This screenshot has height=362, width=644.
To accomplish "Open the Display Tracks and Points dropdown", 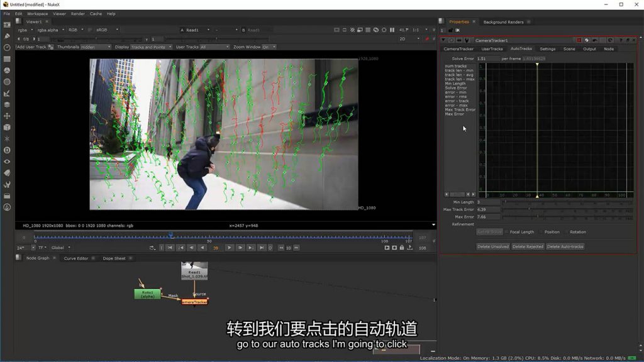I will [x=150, y=47].
